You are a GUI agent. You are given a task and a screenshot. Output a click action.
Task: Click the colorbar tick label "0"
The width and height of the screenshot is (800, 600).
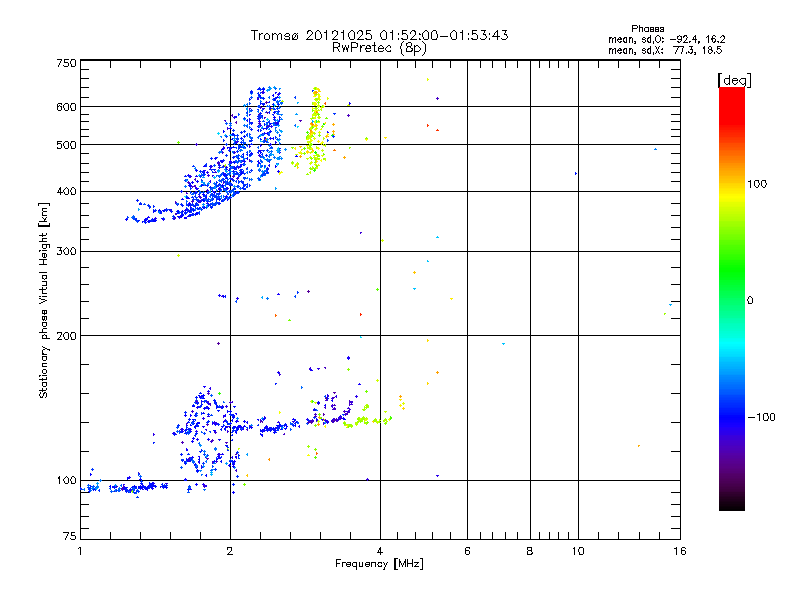click(750, 301)
